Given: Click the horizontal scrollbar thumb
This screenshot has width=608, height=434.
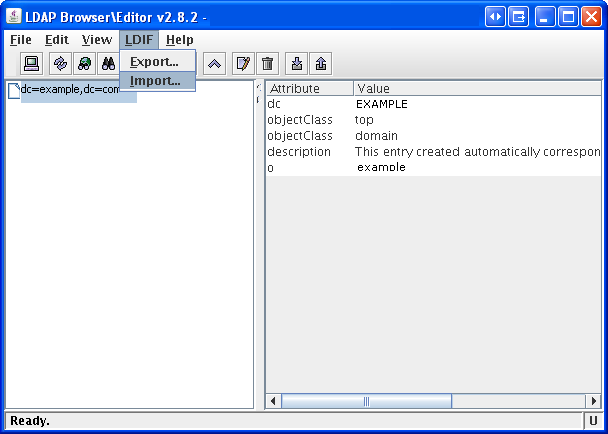Looking at the screenshot, I should pos(366,401).
